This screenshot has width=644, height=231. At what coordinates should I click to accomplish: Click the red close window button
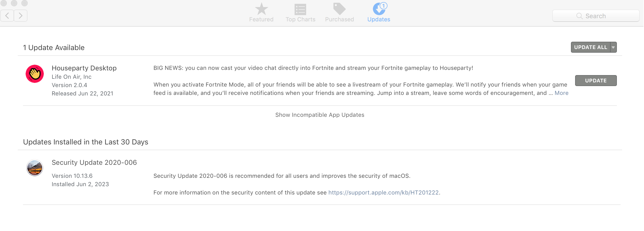click(4, 3)
